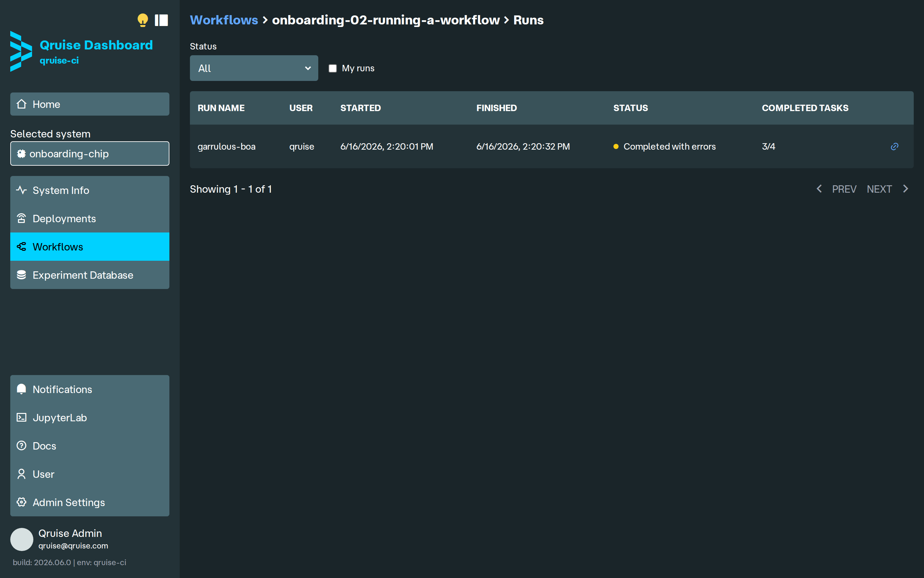Viewport: 924px width, 578px height.
Task: Toggle the My runs checkbox
Action: 333,68
